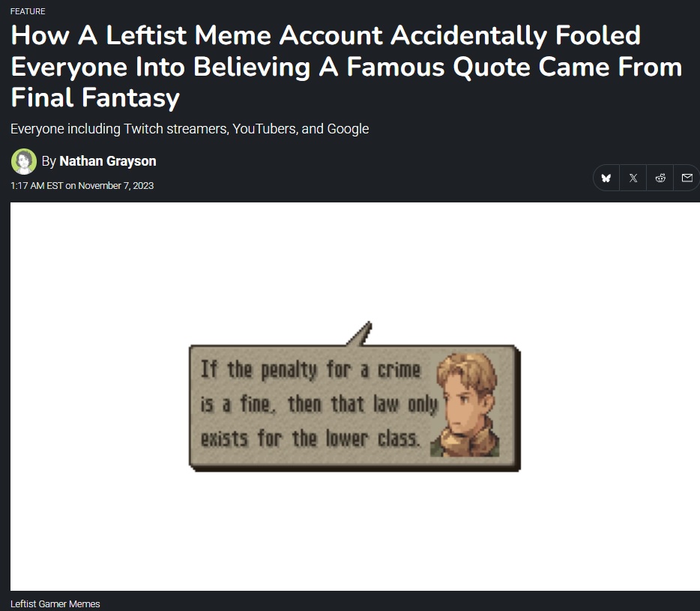Share the article on Bluesky
This screenshot has width=700, height=611.
pos(606,178)
